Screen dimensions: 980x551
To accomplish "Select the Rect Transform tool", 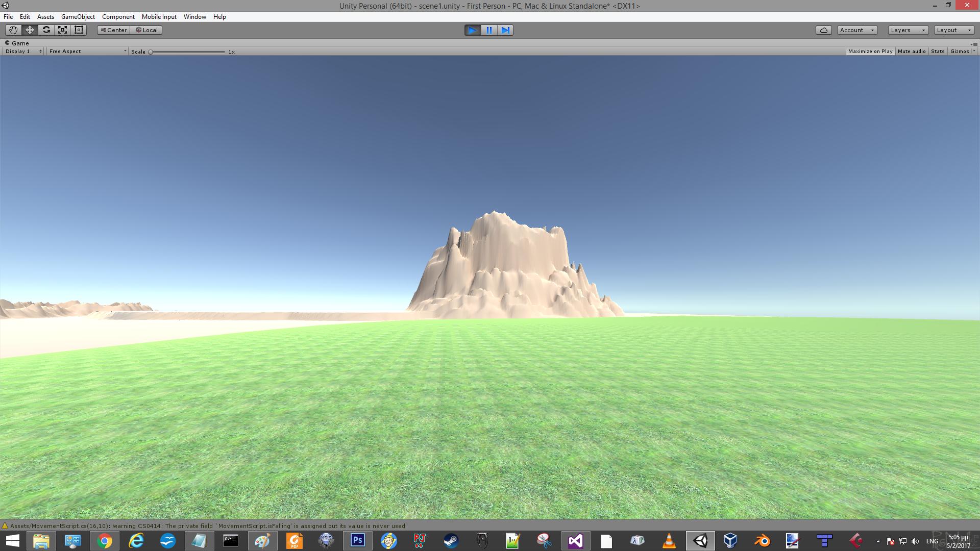I will [x=79, y=30].
